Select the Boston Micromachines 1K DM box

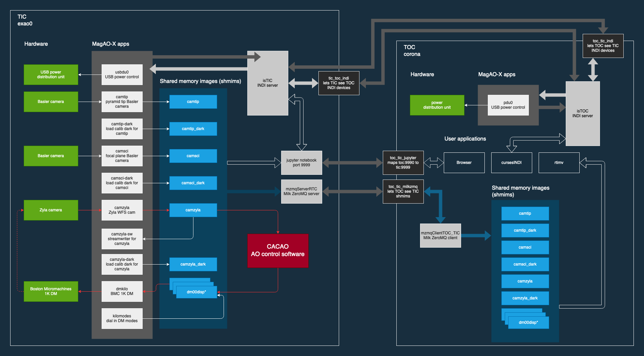coord(51,291)
